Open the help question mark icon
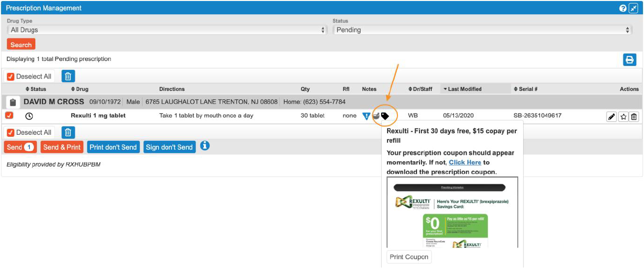This screenshot has width=644, height=271. point(623,8)
